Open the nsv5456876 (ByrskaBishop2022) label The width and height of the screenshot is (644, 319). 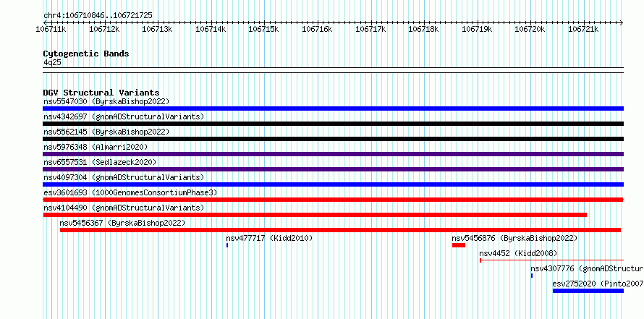[514, 238]
